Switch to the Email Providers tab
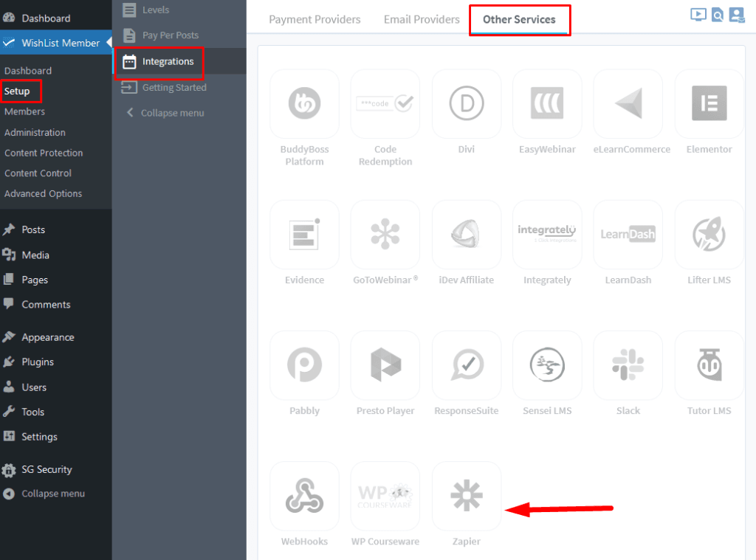The height and width of the screenshot is (560, 756). click(422, 19)
